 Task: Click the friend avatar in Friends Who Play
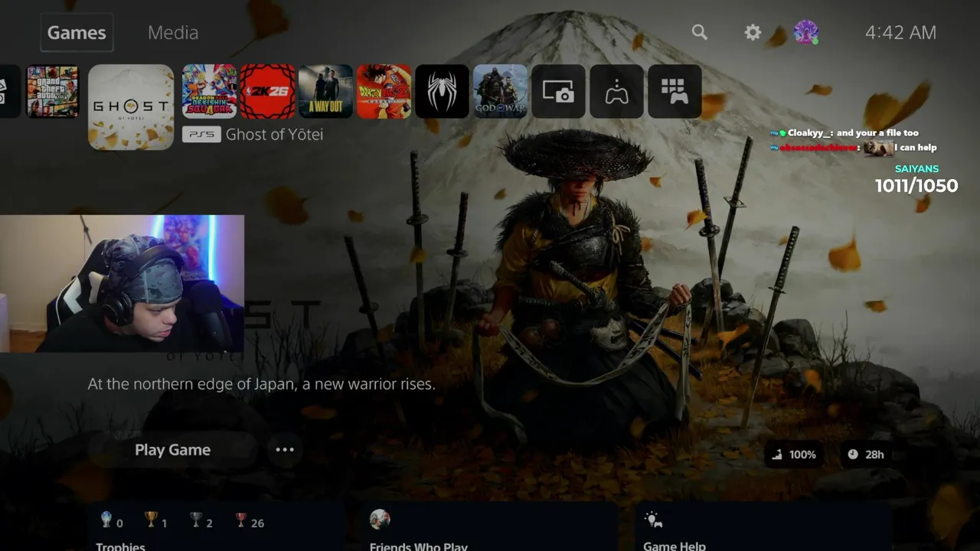pos(380,520)
